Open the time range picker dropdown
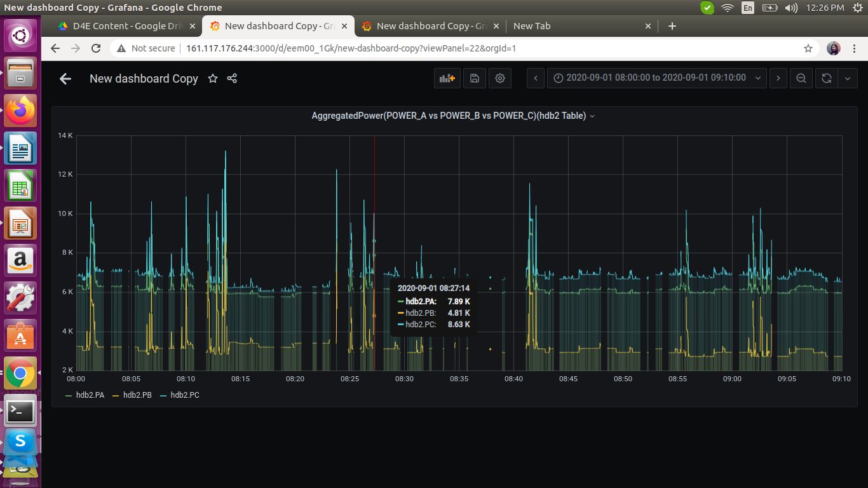868x488 pixels. pos(656,78)
